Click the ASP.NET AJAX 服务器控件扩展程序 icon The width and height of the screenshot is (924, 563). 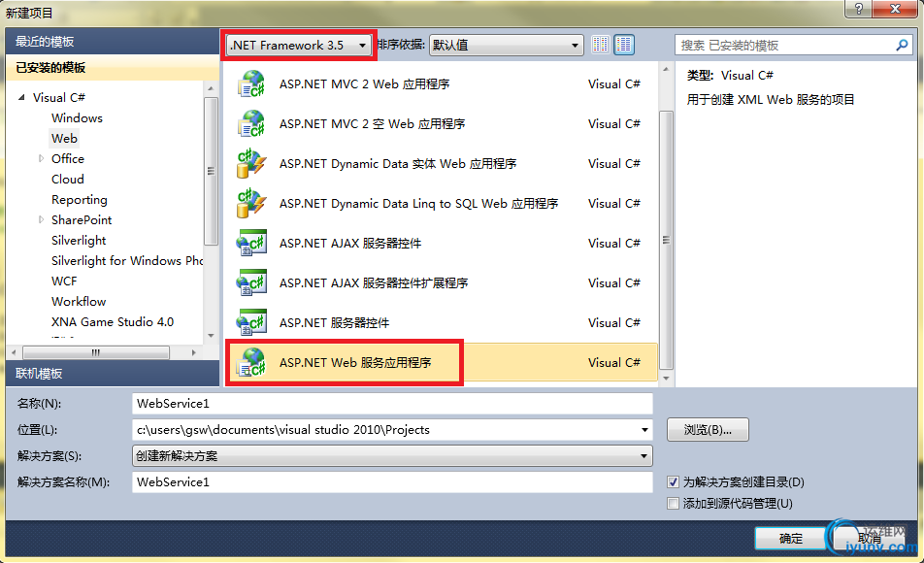point(251,283)
